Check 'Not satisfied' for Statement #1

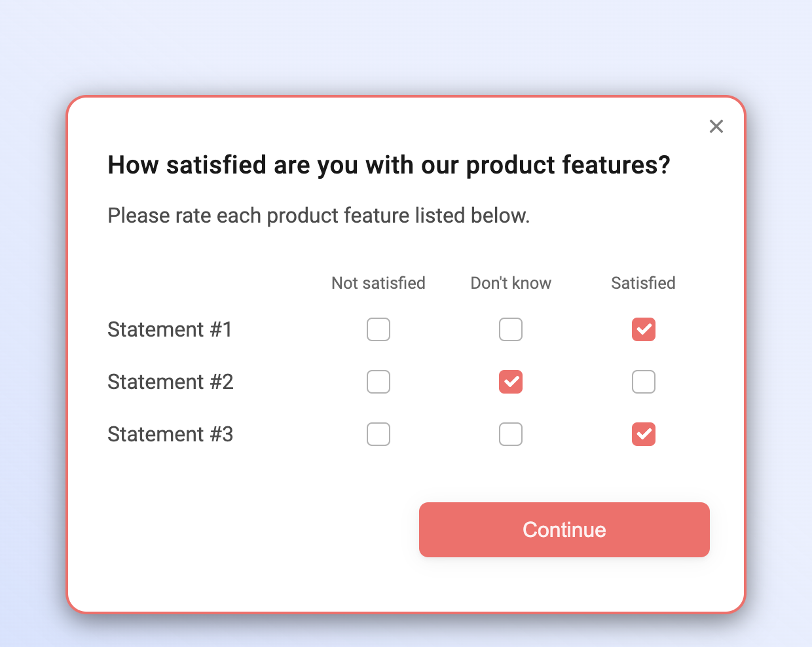tap(378, 329)
